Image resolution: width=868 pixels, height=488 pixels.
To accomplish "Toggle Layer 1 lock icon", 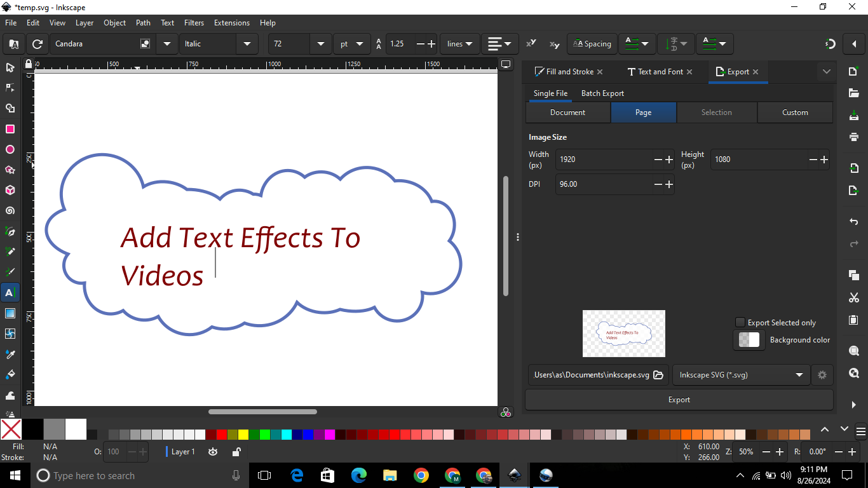I will 236,452.
